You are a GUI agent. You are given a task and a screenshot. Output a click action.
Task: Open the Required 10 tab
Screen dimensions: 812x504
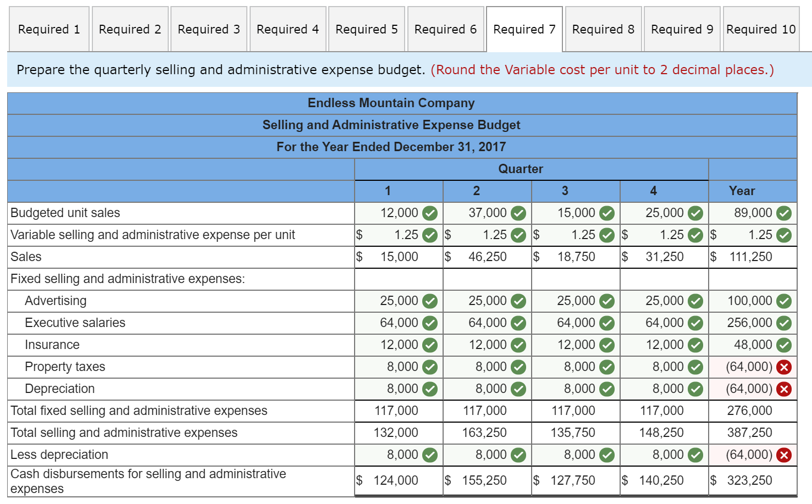click(x=761, y=29)
